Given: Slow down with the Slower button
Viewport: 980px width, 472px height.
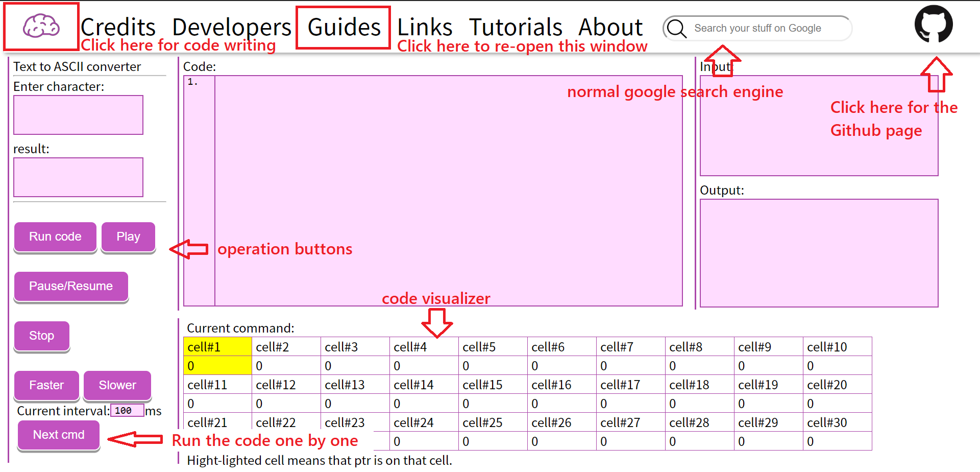Looking at the screenshot, I should pyautogui.click(x=117, y=385).
